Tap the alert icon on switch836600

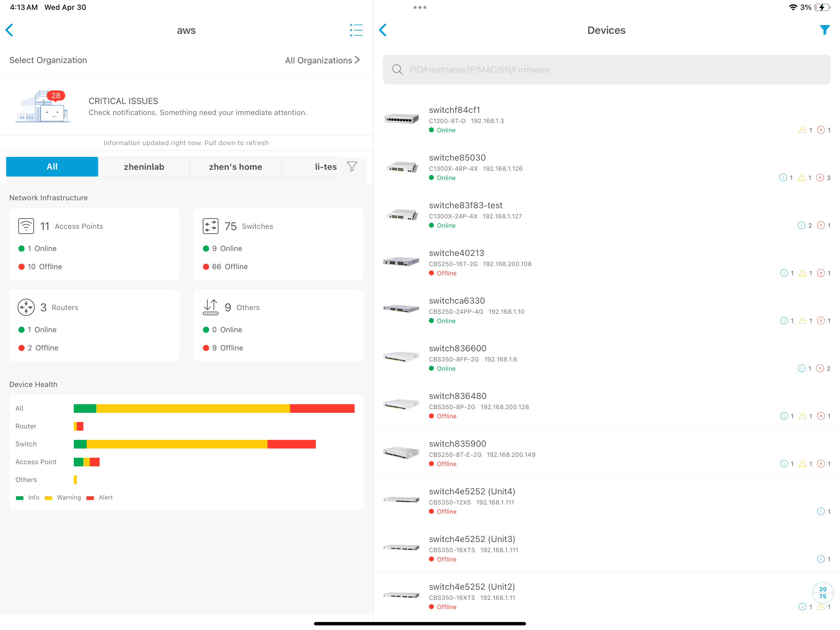coord(820,369)
